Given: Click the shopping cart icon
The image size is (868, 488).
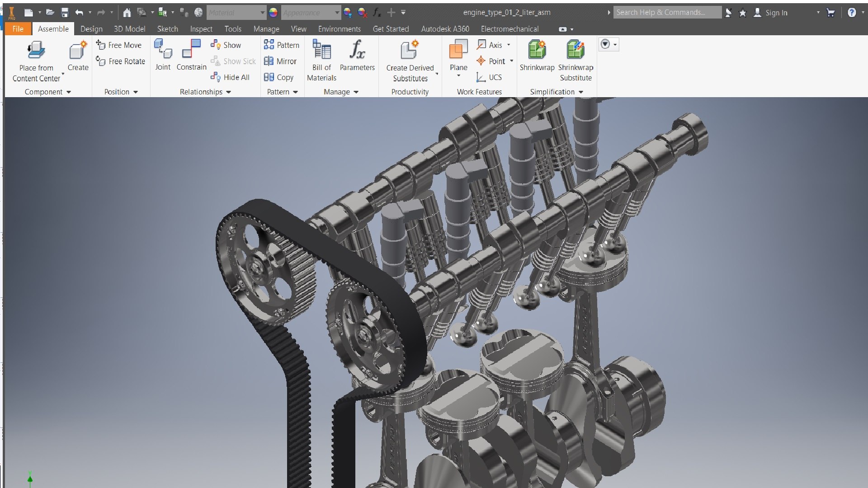Looking at the screenshot, I should (x=830, y=13).
